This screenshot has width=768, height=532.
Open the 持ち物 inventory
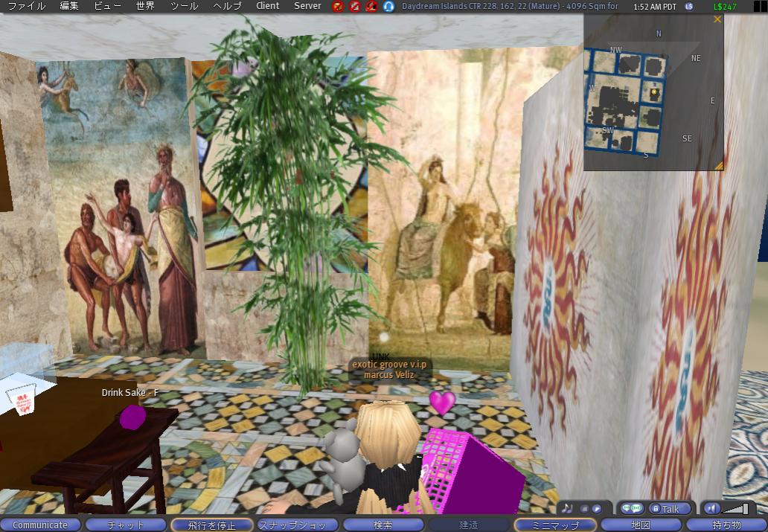coord(726,525)
